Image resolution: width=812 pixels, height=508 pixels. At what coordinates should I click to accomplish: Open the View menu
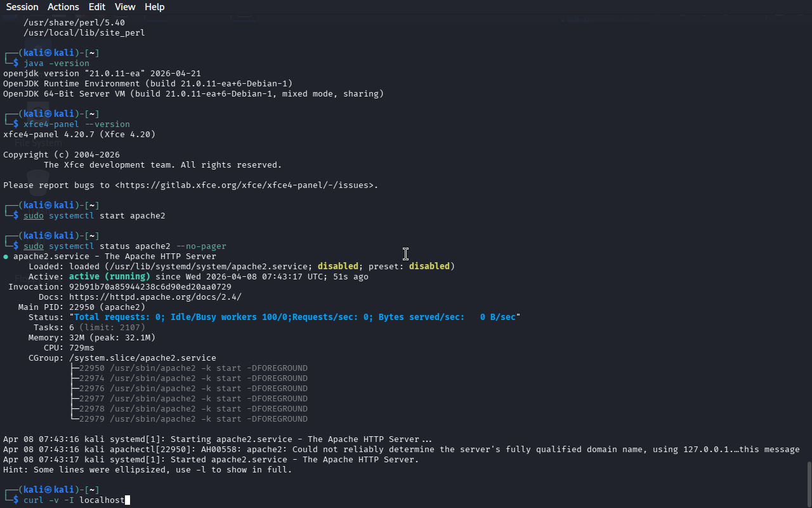pos(125,7)
